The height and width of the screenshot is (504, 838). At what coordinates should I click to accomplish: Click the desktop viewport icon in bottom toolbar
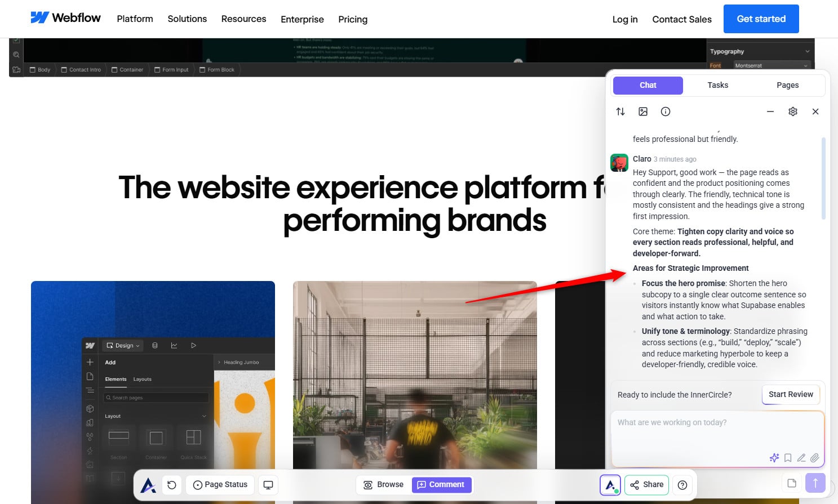pos(268,485)
